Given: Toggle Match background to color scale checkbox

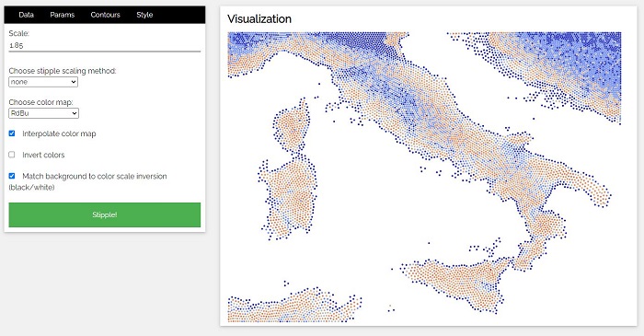Looking at the screenshot, I should point(12,176).
